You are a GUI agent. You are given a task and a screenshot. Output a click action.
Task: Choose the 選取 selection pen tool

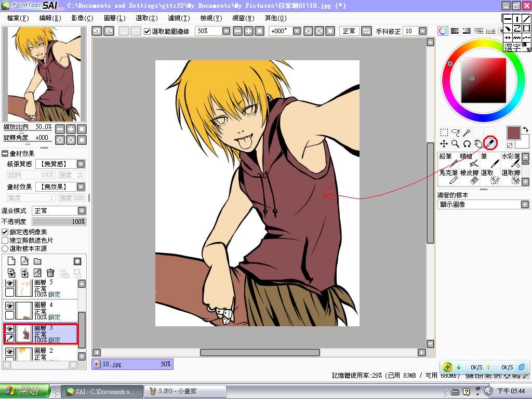(490, 177)
